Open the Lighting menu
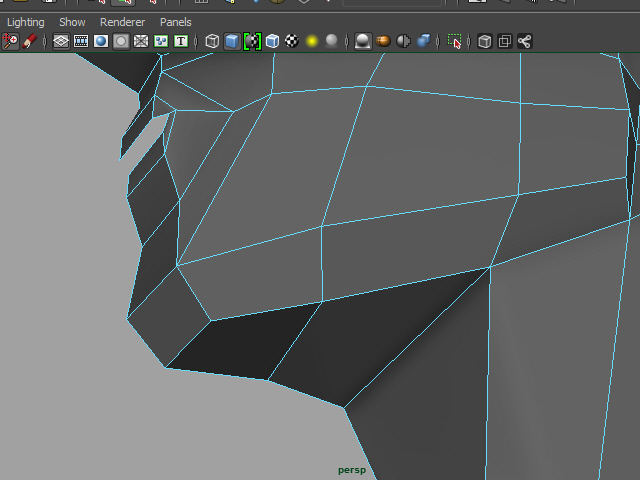Viewport: 640px width, 480px height. pos(25,22)
